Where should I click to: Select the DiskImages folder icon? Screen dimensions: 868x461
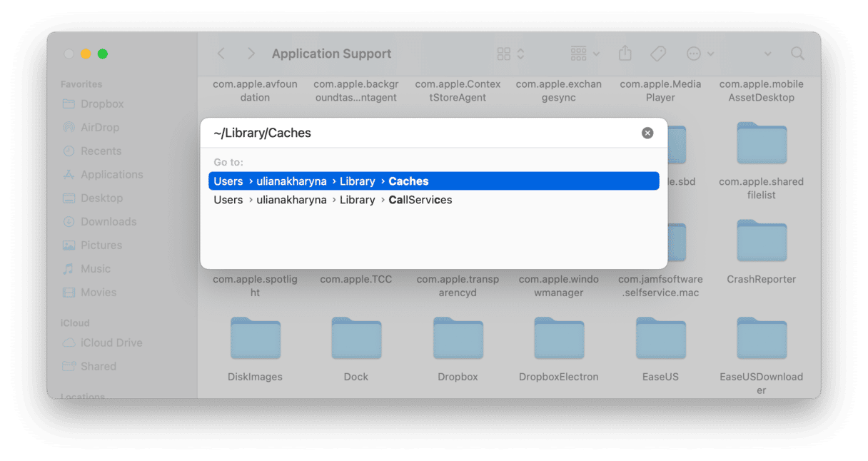[x=256, y=338]
